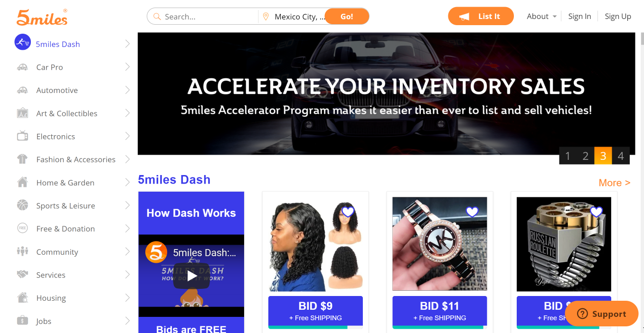The image size is (644, 333).
Task: Expand the Automotive category chevron
Action: coord(127,90)
